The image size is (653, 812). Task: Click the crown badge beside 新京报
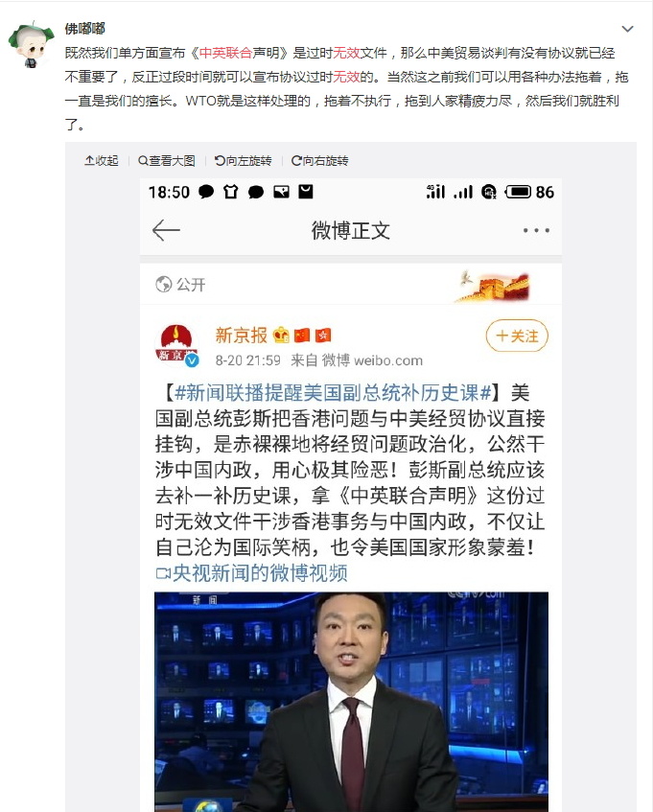point(281,335)
